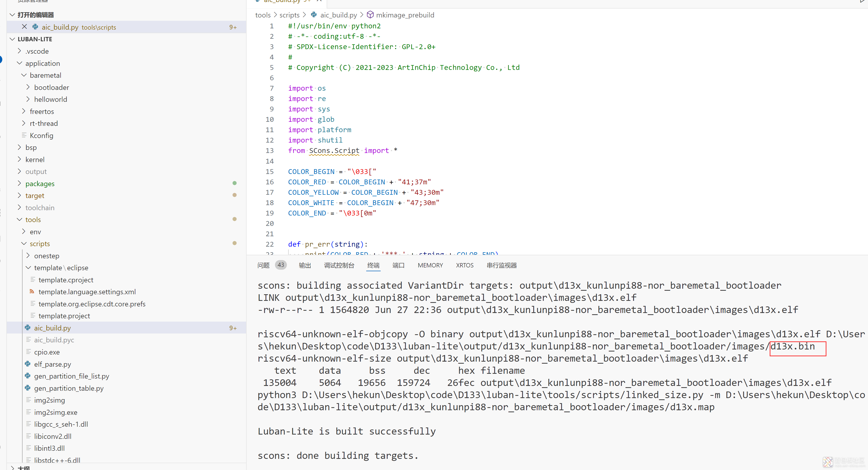Open libintl3.dll in explorer

click(49, 448)
